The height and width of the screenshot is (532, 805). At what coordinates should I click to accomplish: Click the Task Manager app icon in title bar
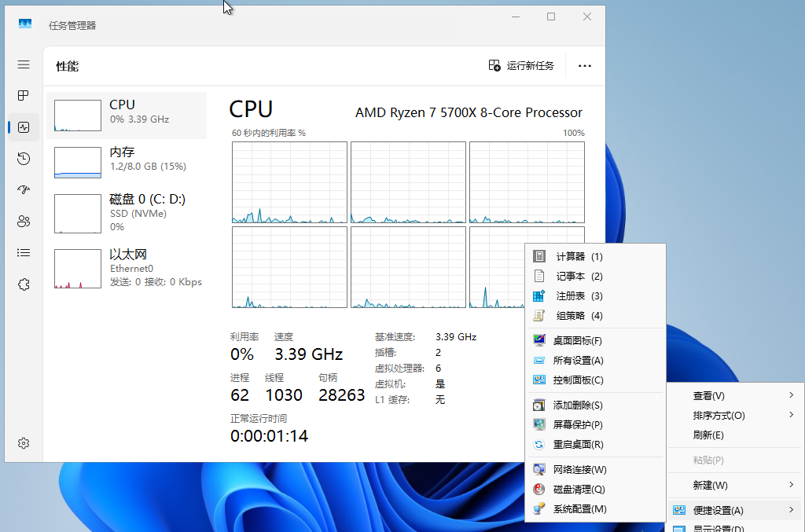click(x=24, y=24)
